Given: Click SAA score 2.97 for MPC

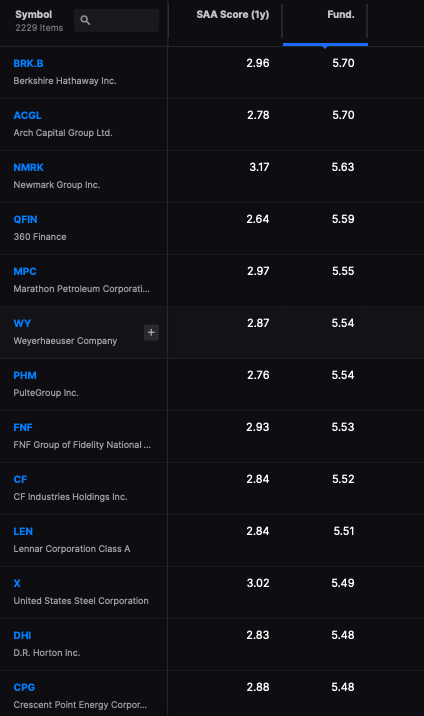Looking at the screenshot, I should point(258,272).
